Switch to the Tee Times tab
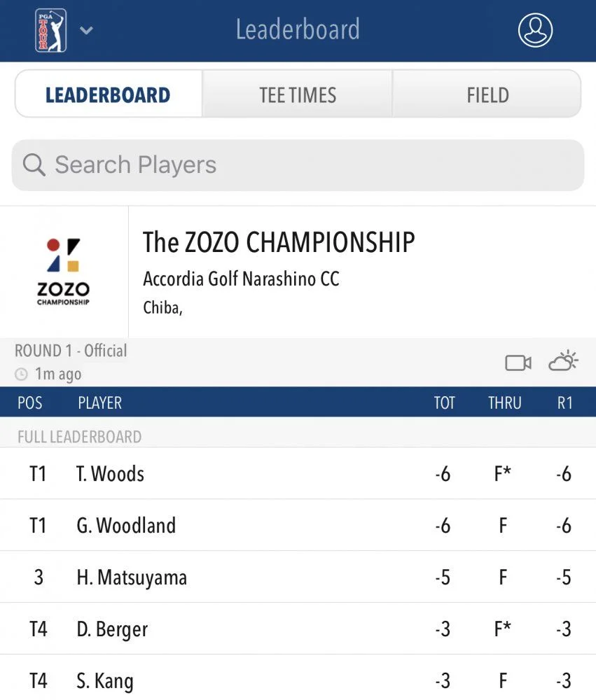Image resolution: width=596 pixels, height=700 pixels. point(298,94)
